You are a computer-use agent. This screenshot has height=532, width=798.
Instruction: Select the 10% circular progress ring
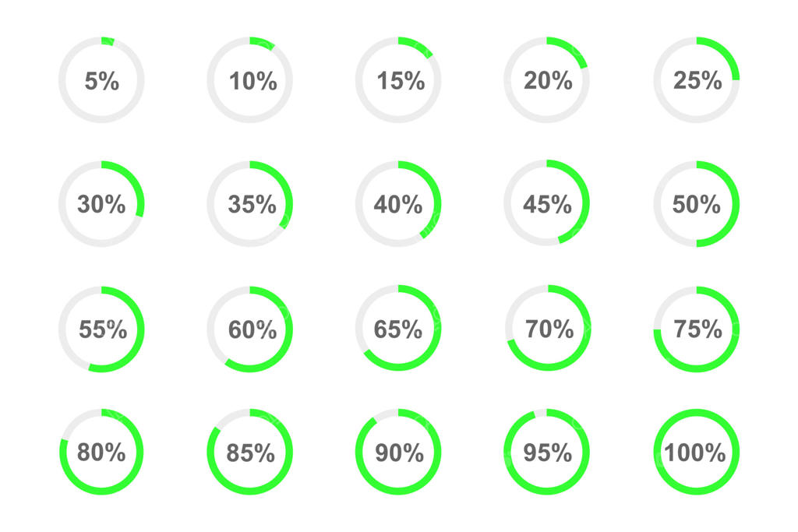[250, 79]
